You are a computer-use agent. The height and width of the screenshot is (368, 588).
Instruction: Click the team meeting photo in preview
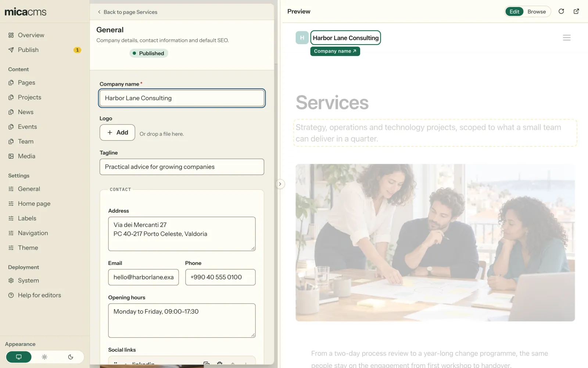[x=435, y=243]
